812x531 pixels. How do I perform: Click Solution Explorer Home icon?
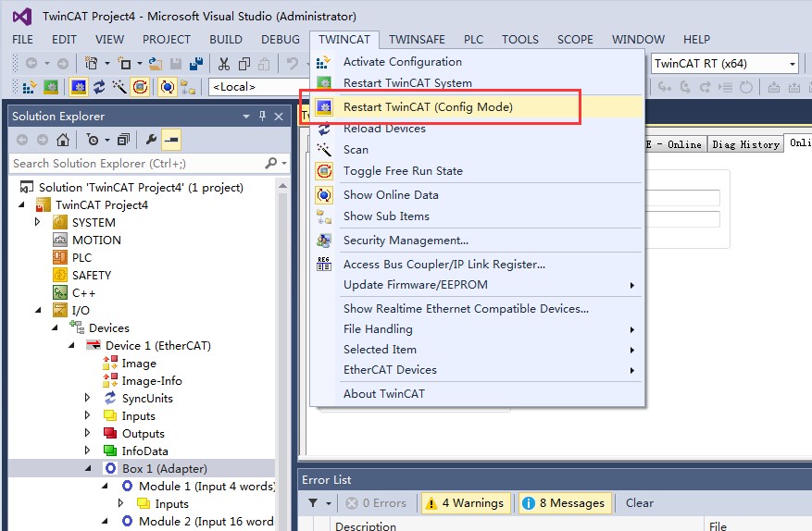[x=63, y=140]
